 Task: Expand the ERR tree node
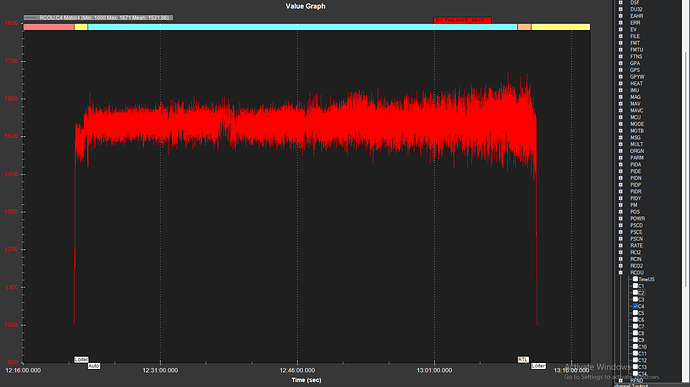620,23
